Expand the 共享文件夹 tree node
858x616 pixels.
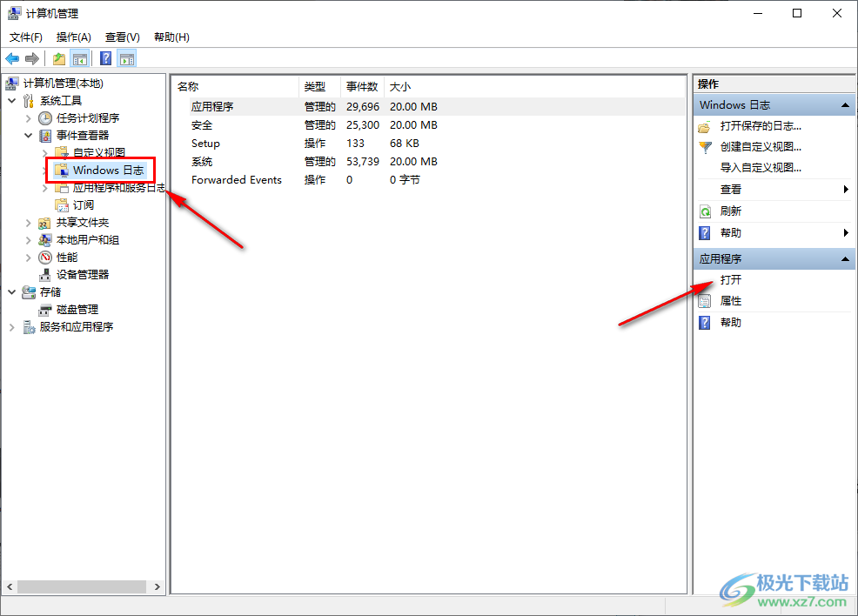[x=29, y=223]
